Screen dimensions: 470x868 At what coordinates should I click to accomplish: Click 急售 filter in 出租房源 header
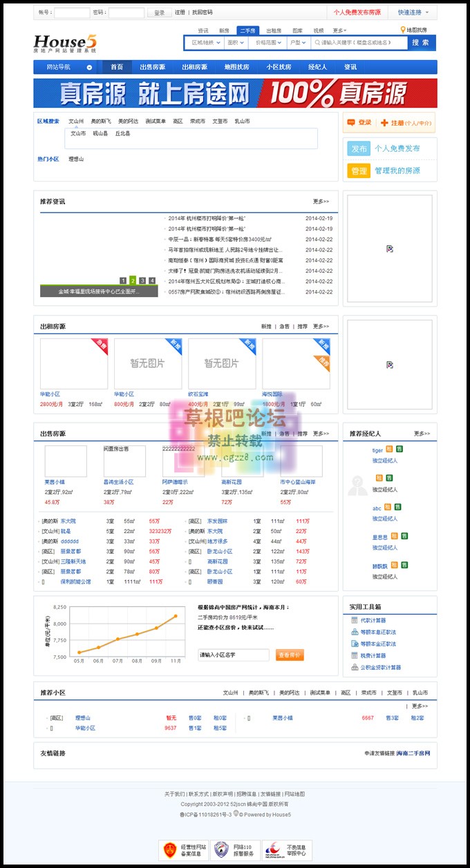tap(284, 326)
